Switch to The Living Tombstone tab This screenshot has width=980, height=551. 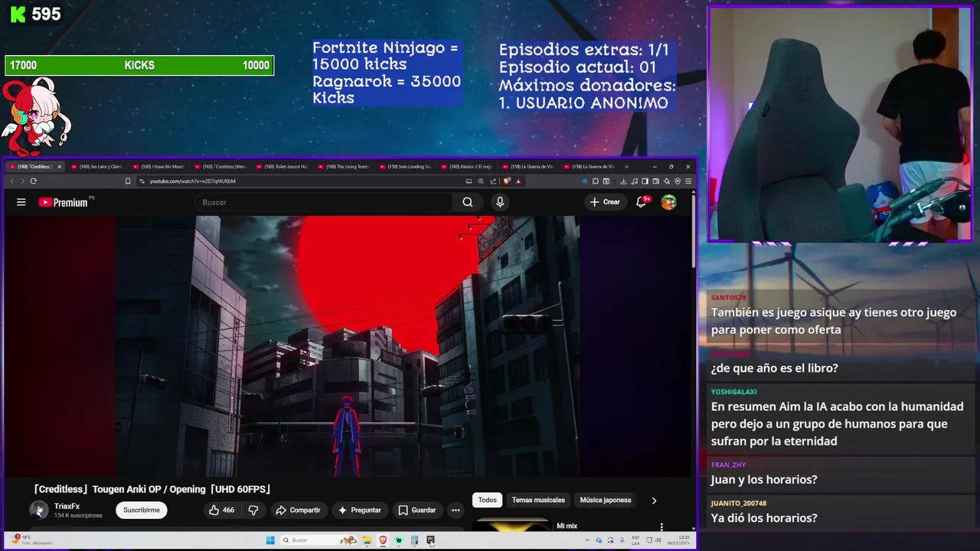pos(345,166)
